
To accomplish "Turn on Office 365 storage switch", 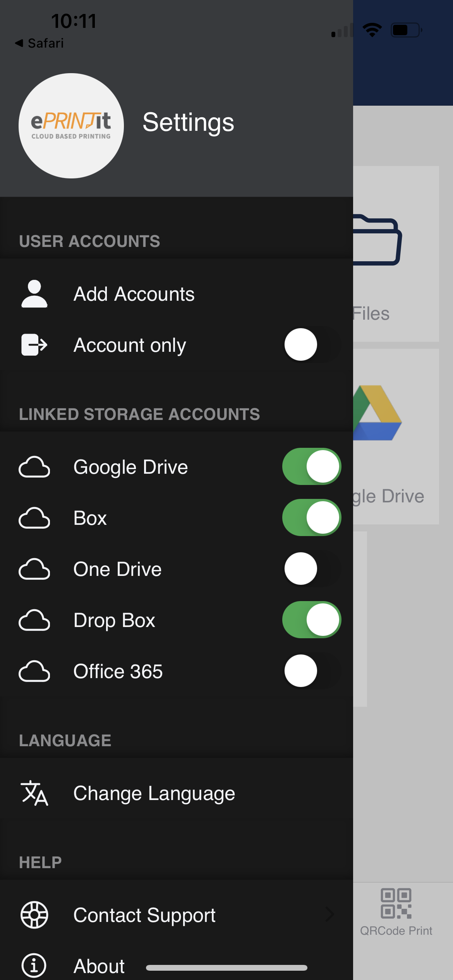I will click(x=312, y=671).
